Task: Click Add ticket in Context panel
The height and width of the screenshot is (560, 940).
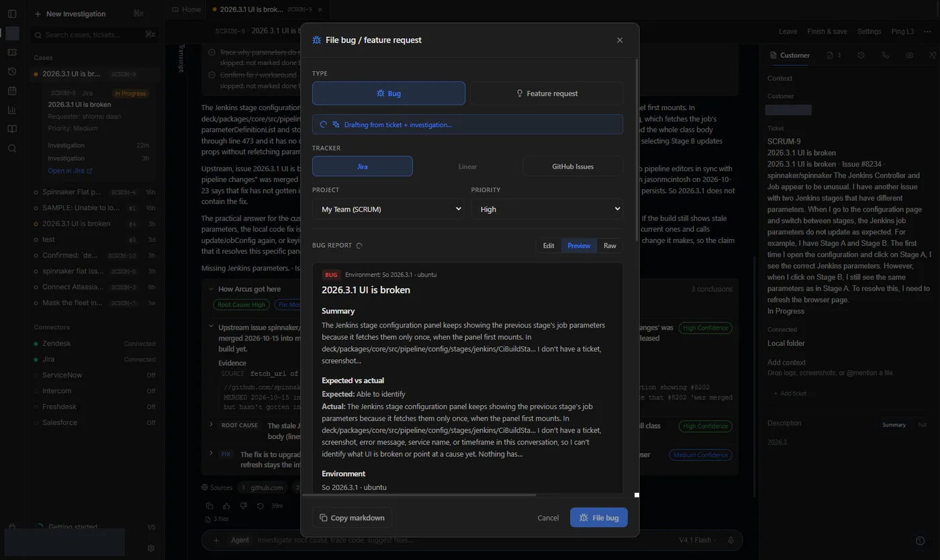Action: coord(790,393)
